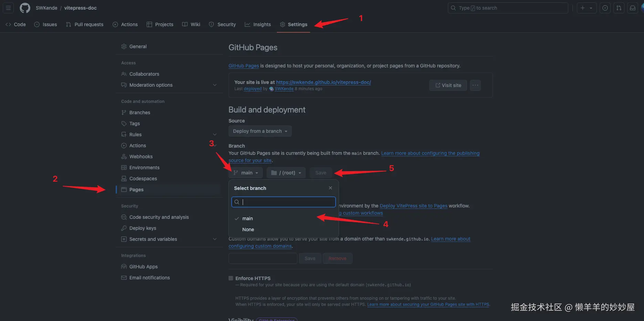Viewport: 644px width, 321px height.
Task: Open 'Deploy VitePress site to Pages' workflow link
Action: tap(413, 206)
